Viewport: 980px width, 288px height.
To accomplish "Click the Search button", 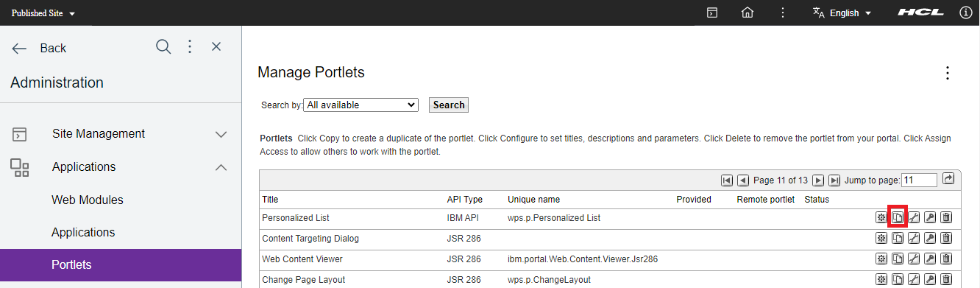I will (449, 105).
